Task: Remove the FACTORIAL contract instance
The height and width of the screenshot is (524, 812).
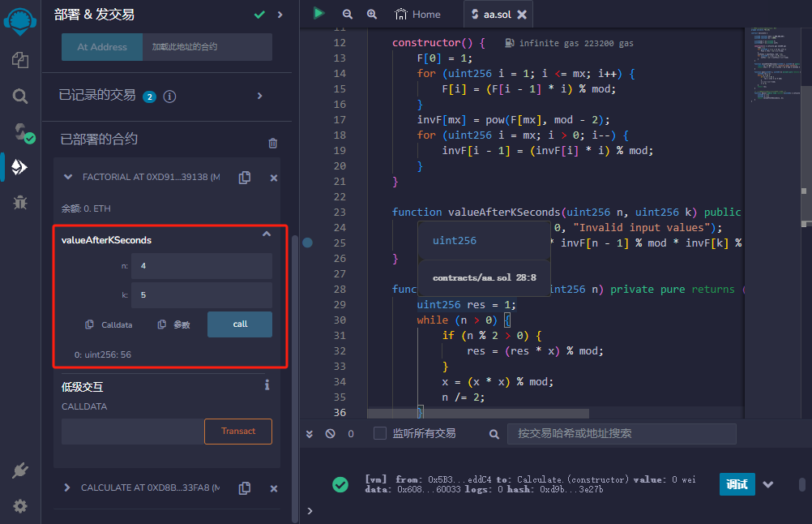Action: point(274,178)
